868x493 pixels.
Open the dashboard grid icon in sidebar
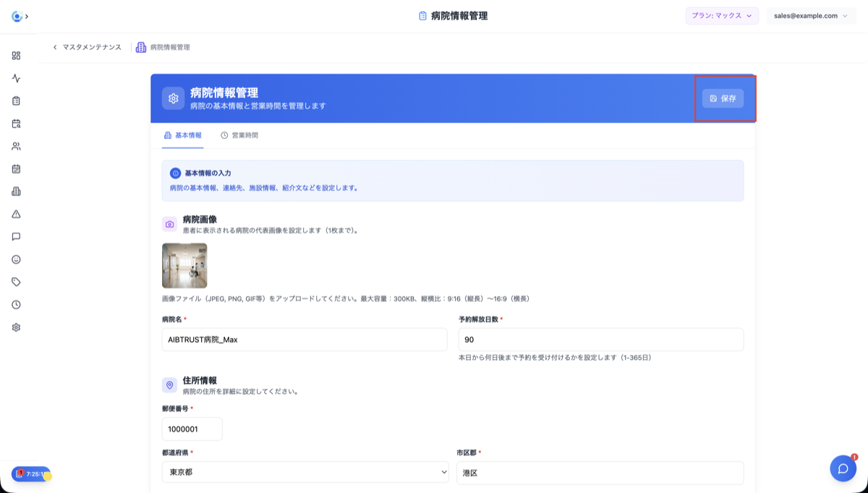coord(16,54)
